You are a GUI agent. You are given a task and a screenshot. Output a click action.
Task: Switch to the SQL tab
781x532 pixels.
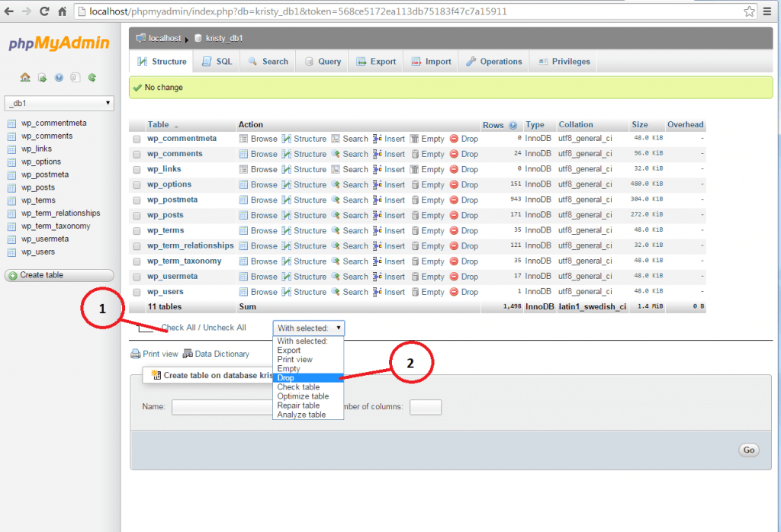216,62
